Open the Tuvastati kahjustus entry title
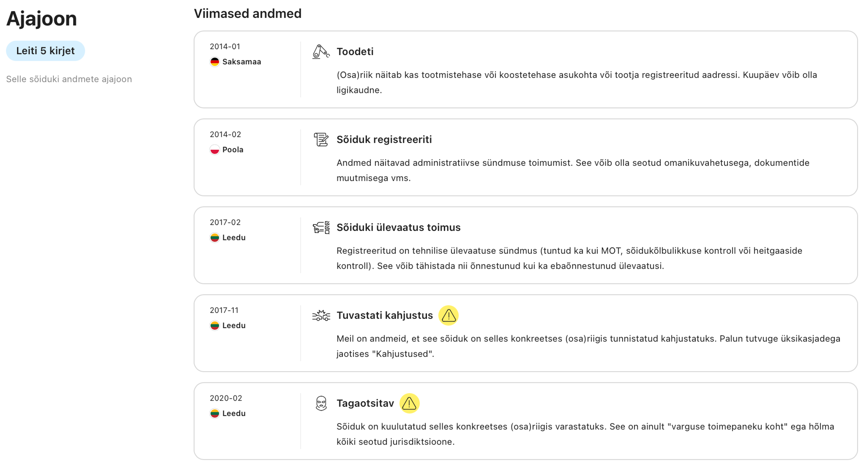868x470 pixels. [384, 315]
